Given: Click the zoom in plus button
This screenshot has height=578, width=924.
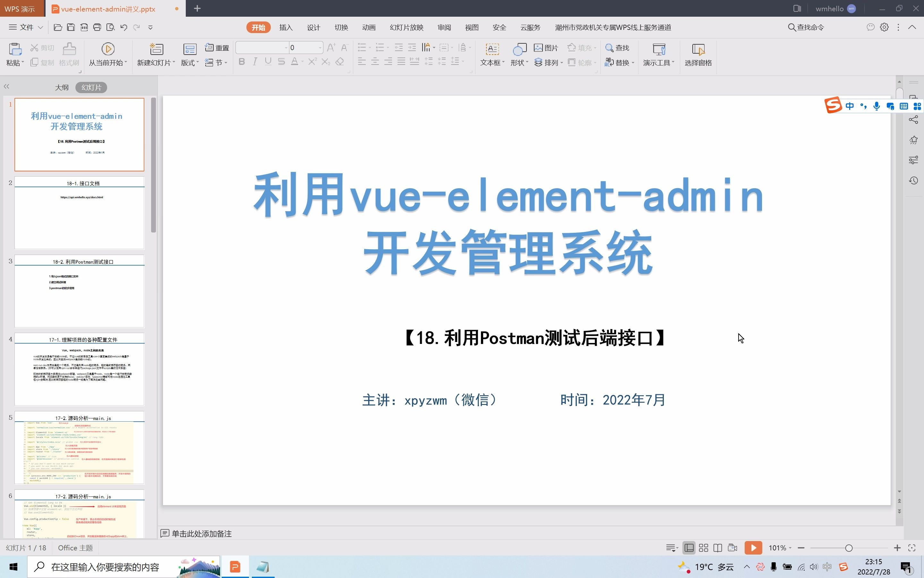Looking at the screenshot, I should pyautogui.click(x=897, y=548).
